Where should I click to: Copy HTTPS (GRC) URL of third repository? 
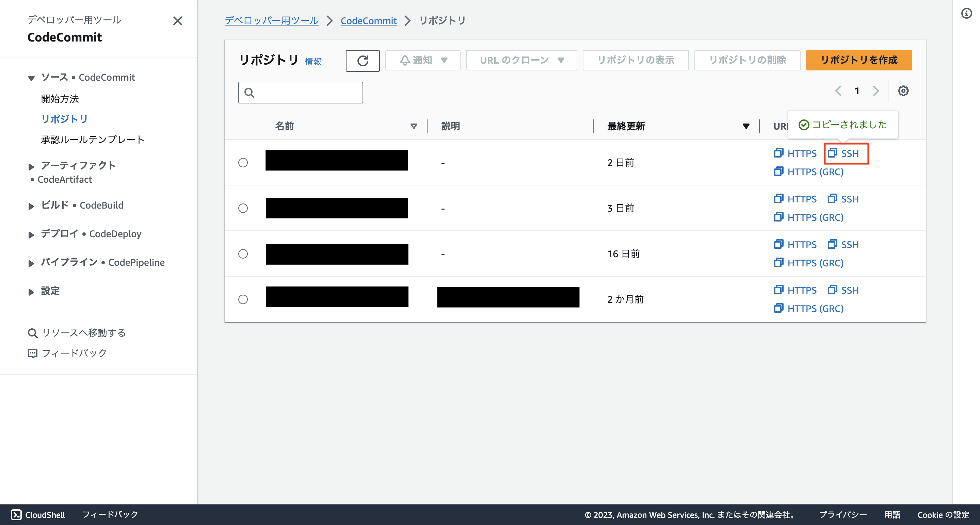coord(809,263)
